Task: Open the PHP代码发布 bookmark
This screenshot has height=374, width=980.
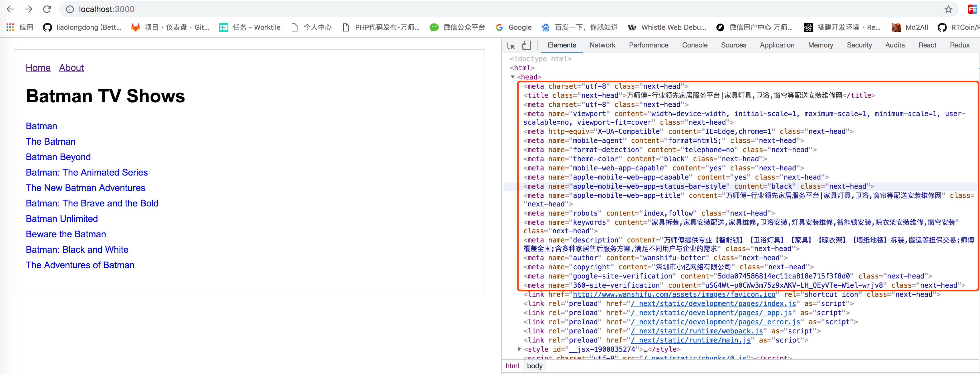Action: pyautogui.click(x=381, y=27)
